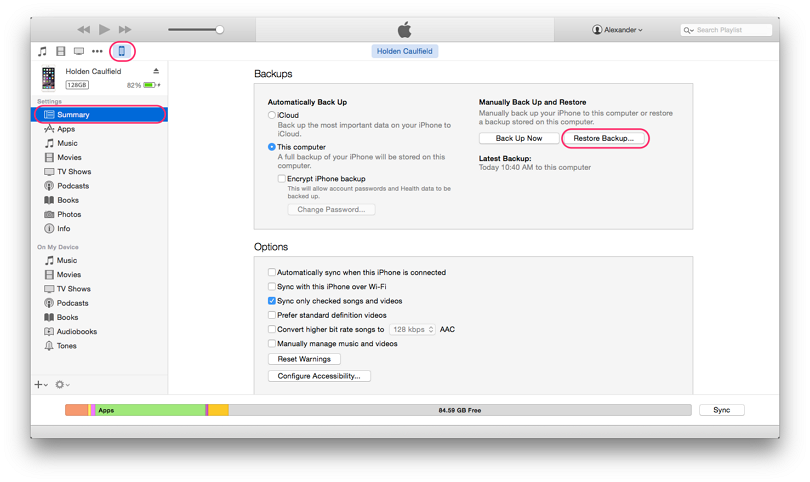
Task: Click Movies icon under On My Device
Action: [49, 274]
